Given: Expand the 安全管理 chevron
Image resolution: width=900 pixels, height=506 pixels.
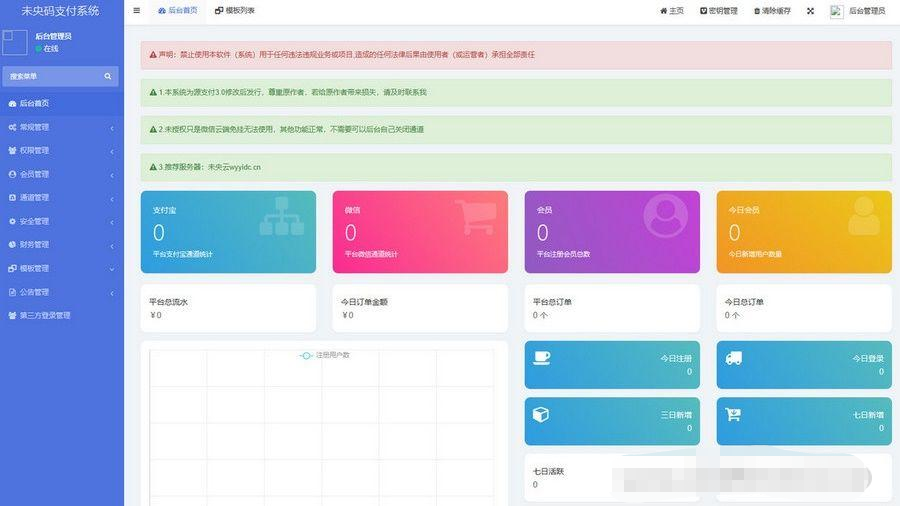Looking at the screenshot, I should (x=112, y=222).
